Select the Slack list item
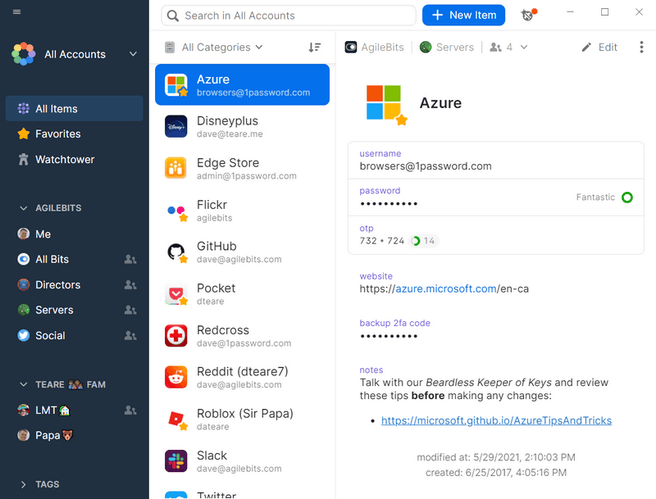 [x=242, y=461]
